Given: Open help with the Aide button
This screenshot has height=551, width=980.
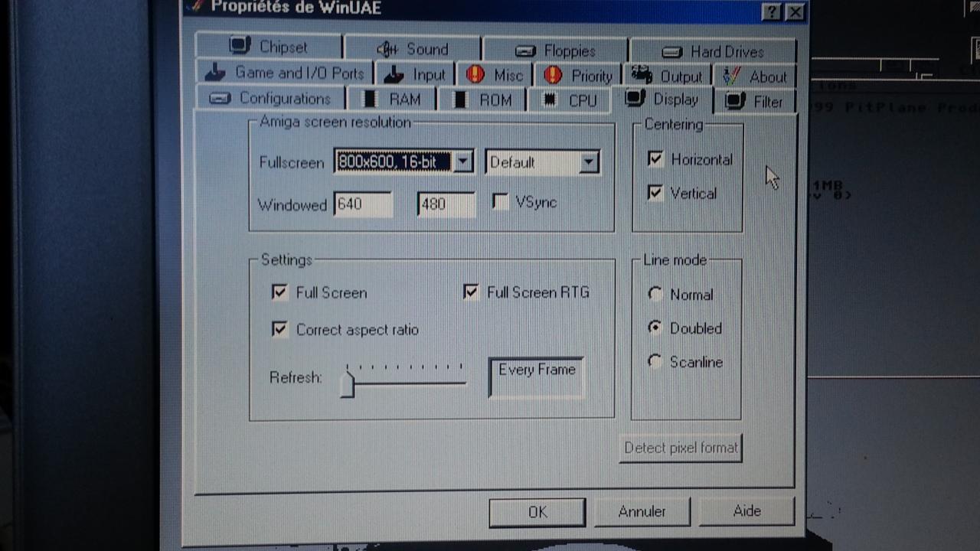Looking at the screenshot, I should [x=746, y=510].
